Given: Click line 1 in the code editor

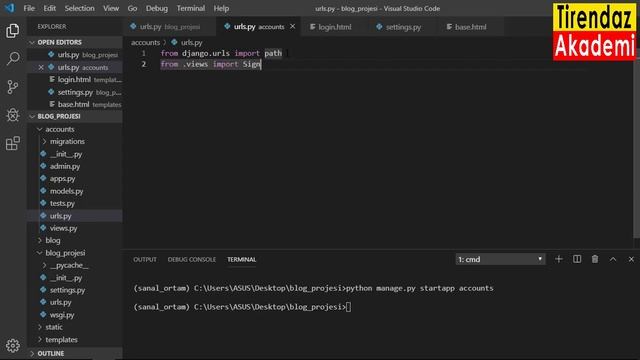Looking at the screenshot, I should coord(221,53).
